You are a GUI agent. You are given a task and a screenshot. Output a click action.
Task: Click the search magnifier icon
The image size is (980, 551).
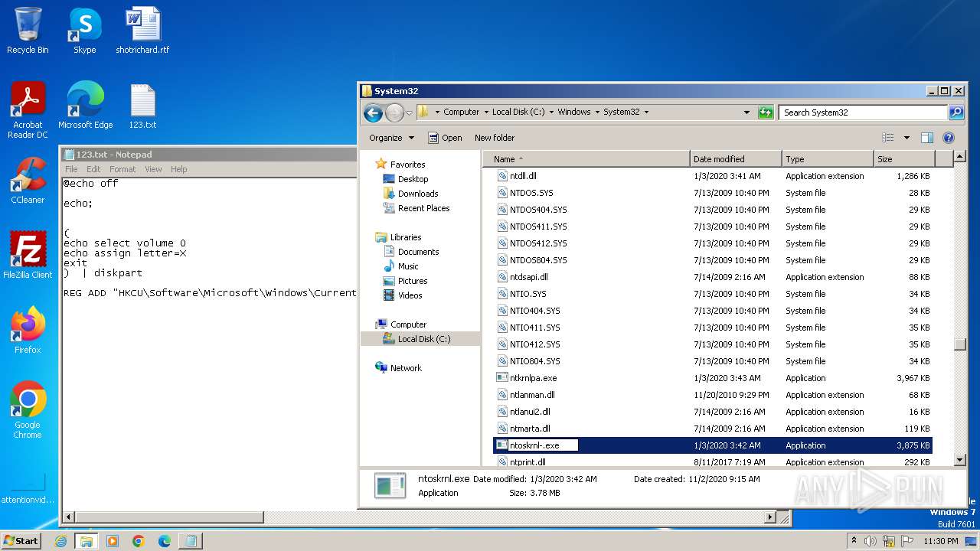coord(956,112)
